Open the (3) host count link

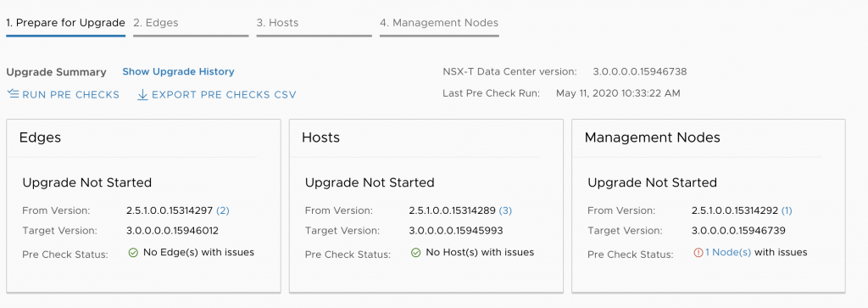[505, 210]
